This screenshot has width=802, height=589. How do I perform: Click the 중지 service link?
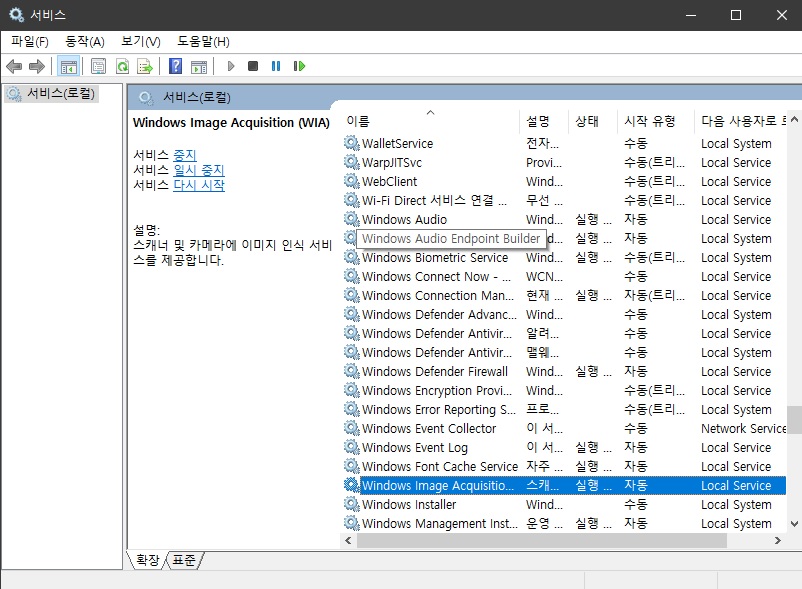pyautogui.click(x=185, y=155)
